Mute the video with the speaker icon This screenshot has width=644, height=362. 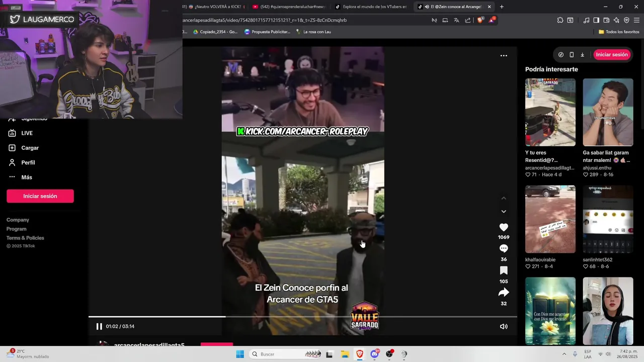(x=504, y=326)
